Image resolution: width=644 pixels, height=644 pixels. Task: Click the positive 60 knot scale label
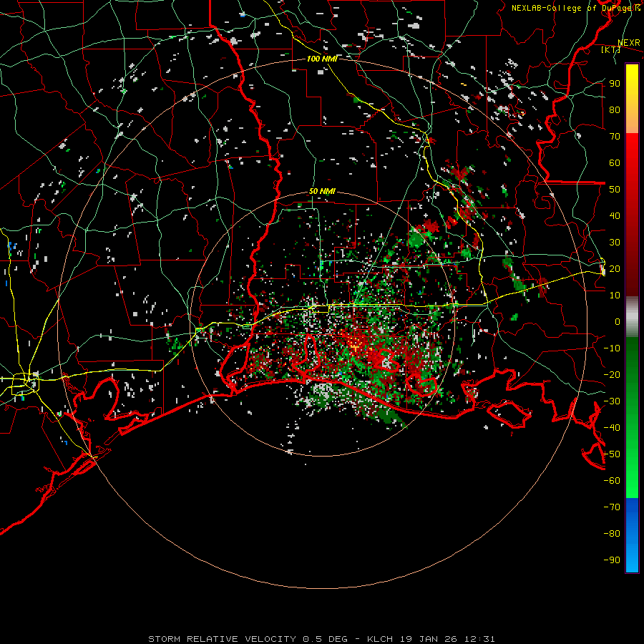pyautogui.click(x=615, y=163)
